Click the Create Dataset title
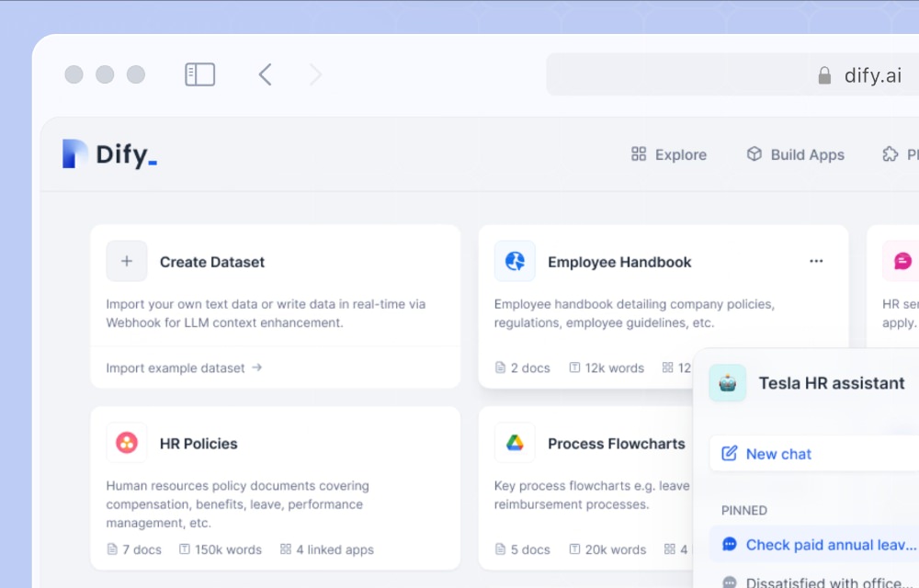 (212, 262)
